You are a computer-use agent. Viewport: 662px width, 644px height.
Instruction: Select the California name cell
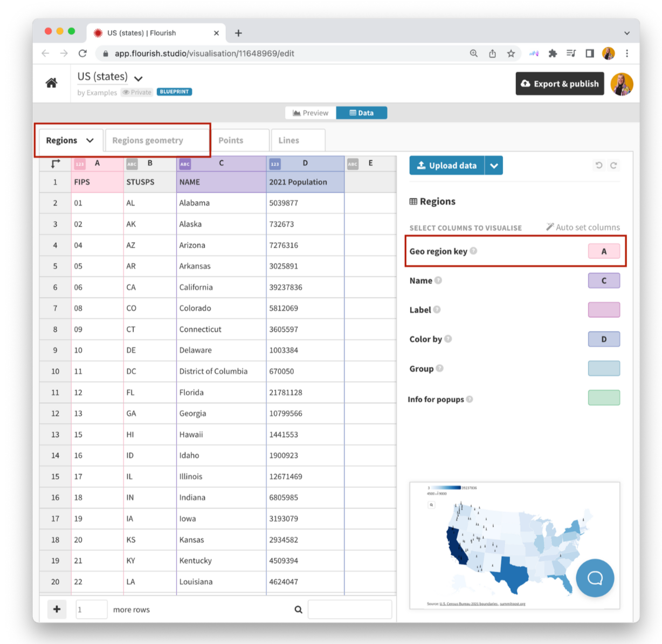(x=221, y=287)
